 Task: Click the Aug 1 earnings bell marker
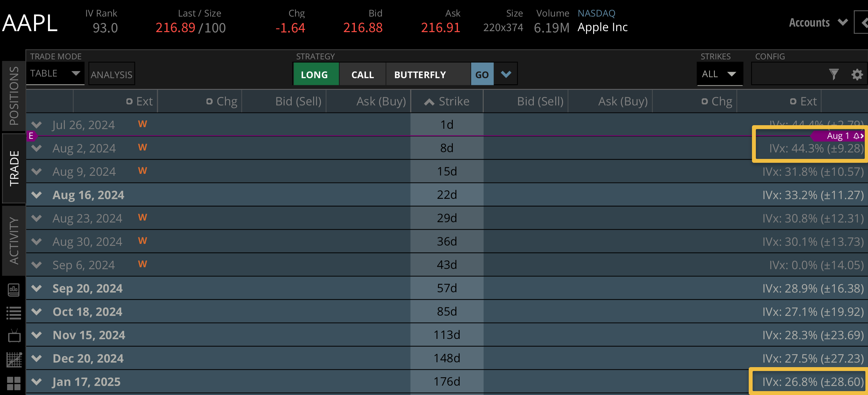click(x=844, y=136)
